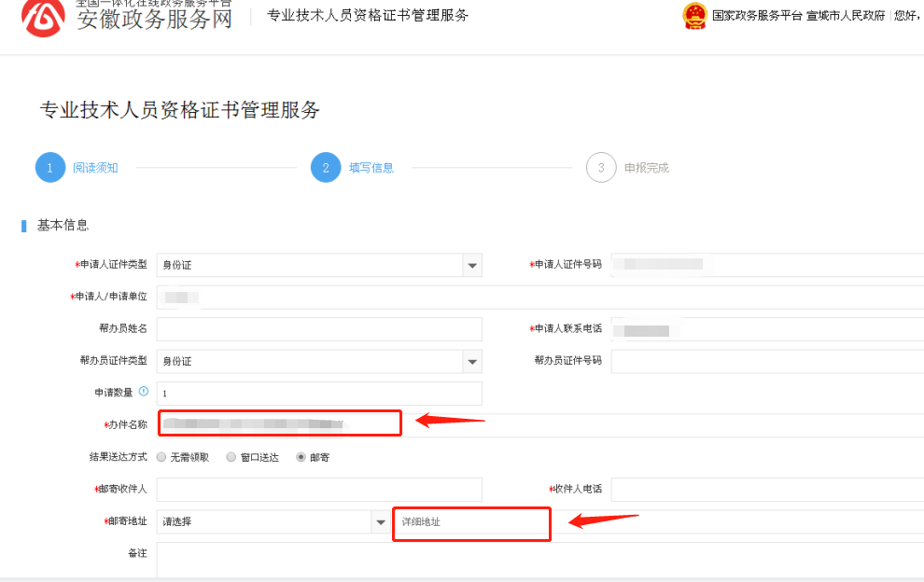Screen dimensions: 924x582
Task: Click step 3 circle 申报完成
Action: click(x=601, y=168)
